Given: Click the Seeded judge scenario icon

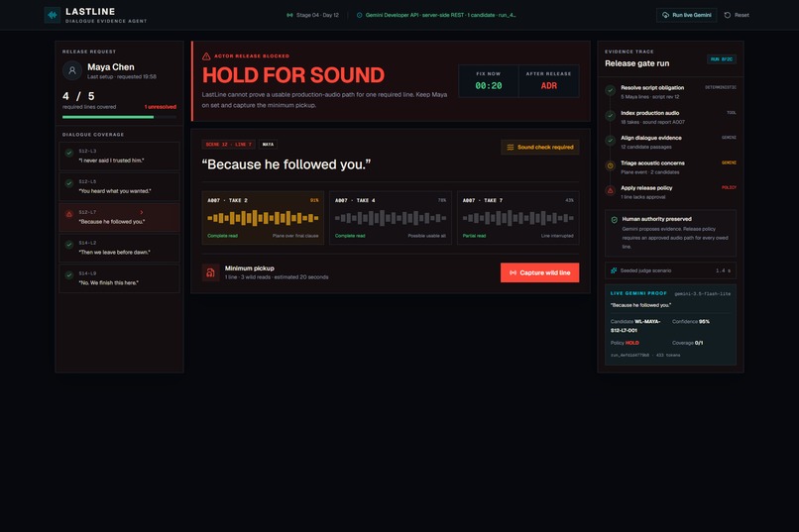Looking at the screenshot, I should click(x=614, y=270).
